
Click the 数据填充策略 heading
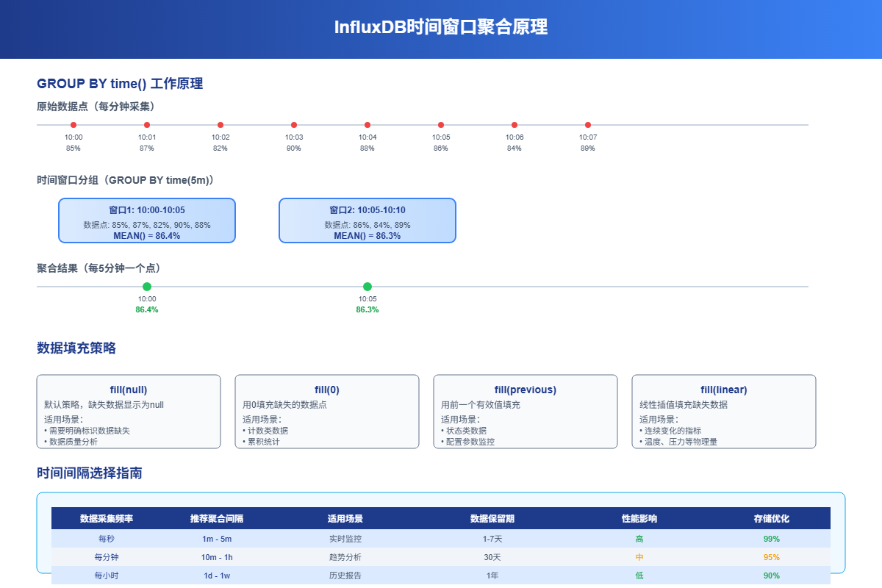76,348
